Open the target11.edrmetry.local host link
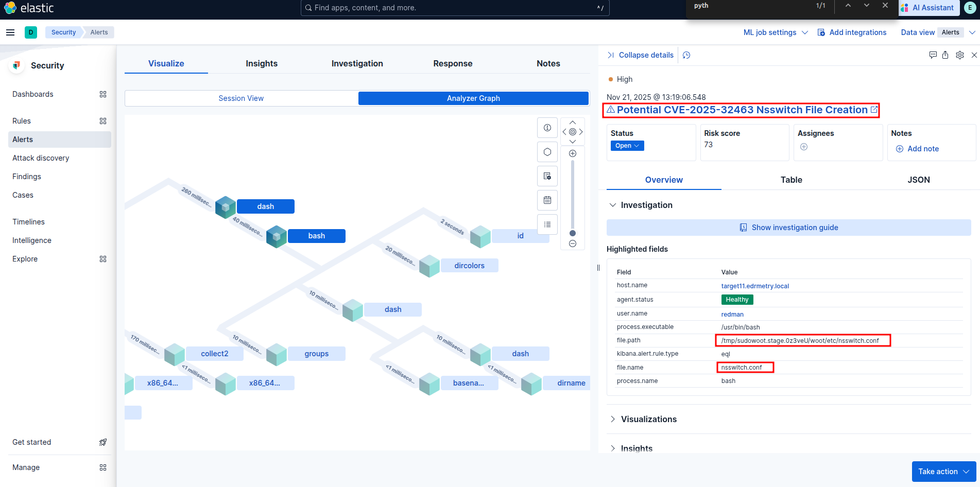980x487 pixels. 754,286
